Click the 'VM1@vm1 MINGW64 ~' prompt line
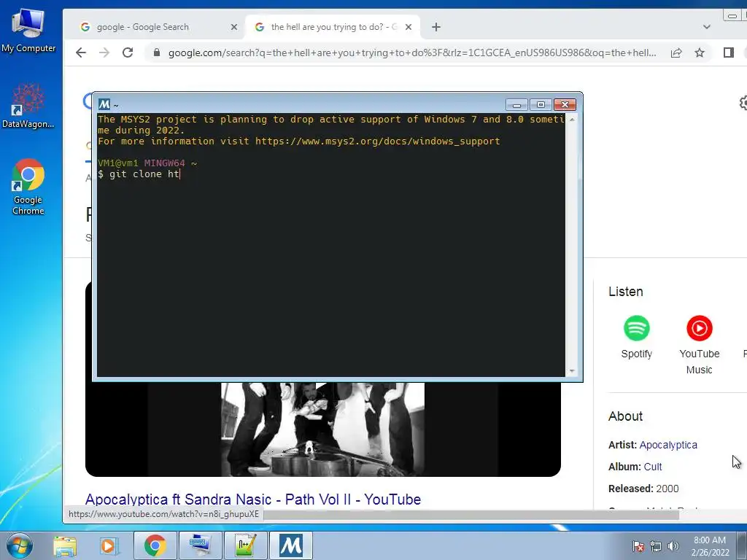Screen dimensions: 747x560 tap(147, 163)
